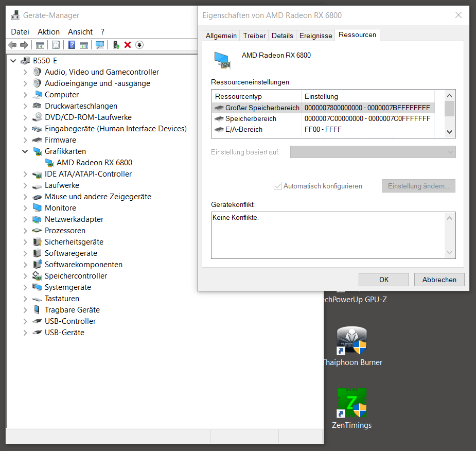Click the Firmware category icon
The width and height of the screenshot is (476, 451).
(37, 140)
